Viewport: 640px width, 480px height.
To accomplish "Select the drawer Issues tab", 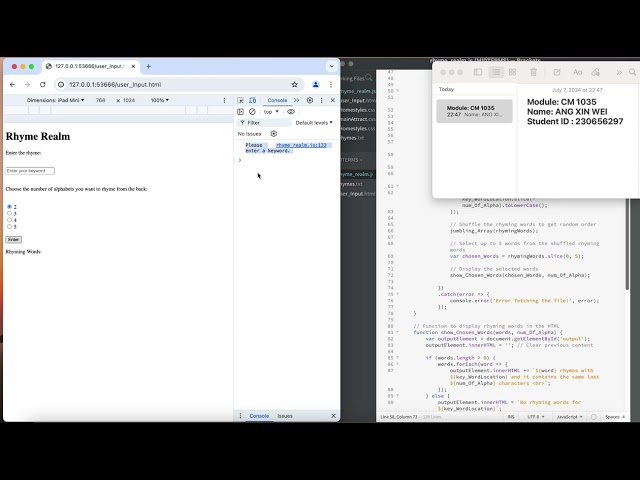I will tap(285, 416).
